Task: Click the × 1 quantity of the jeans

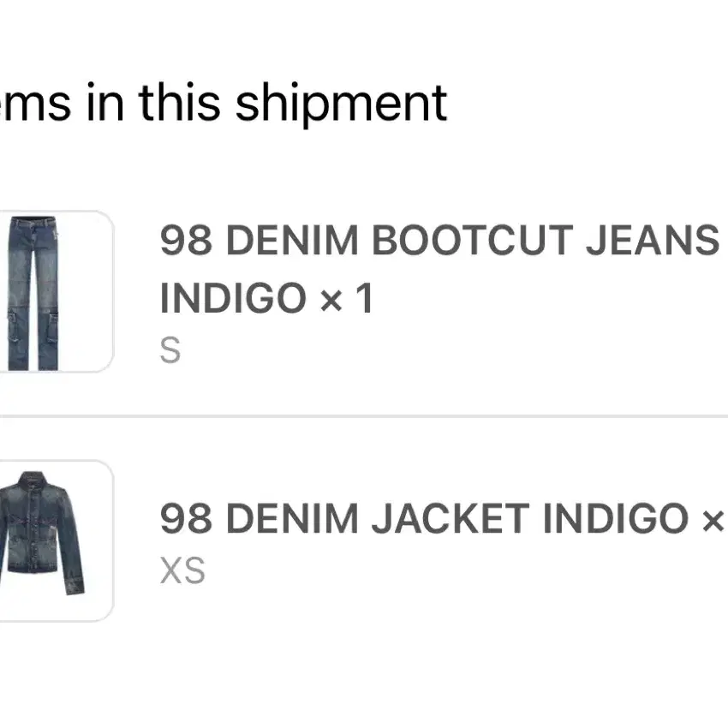Action: tap(347, 299)
